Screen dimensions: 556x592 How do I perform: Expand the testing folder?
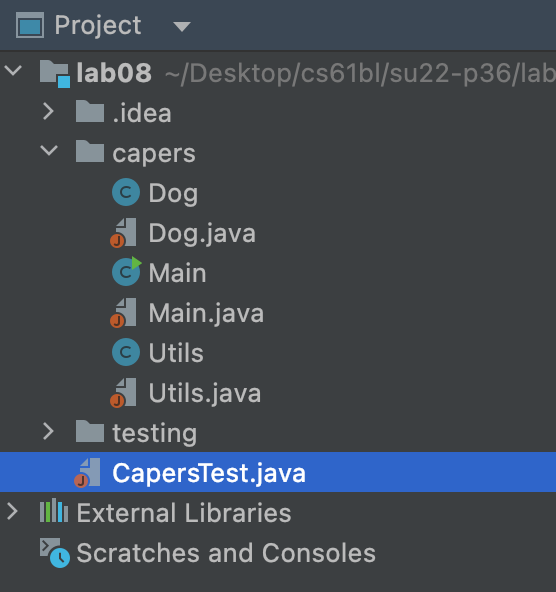pos(48,431)
